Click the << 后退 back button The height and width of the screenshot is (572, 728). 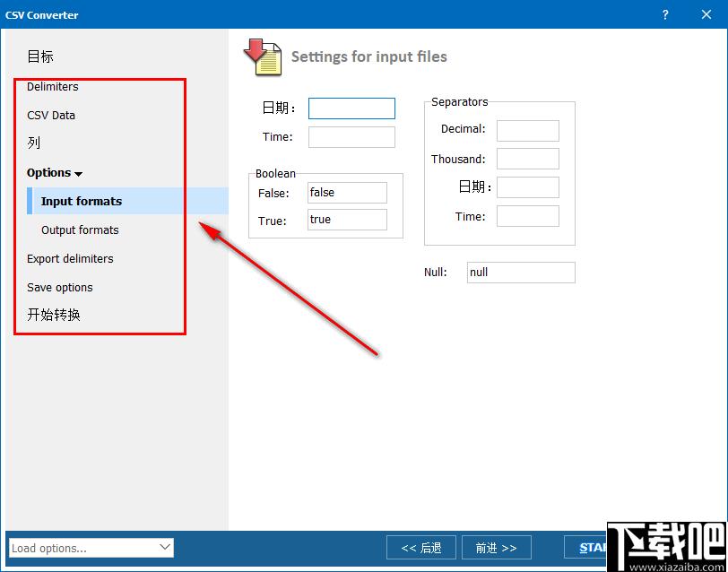tap(421, 548)
